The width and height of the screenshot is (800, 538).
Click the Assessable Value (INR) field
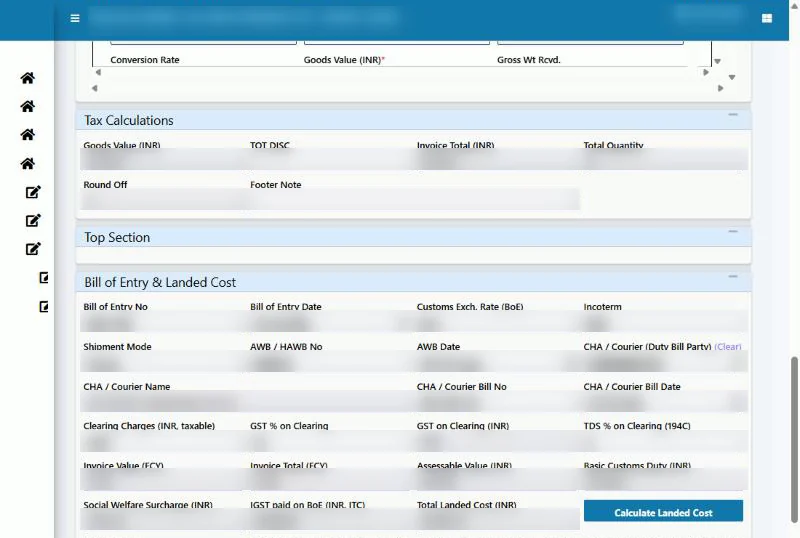click(497, 480)
